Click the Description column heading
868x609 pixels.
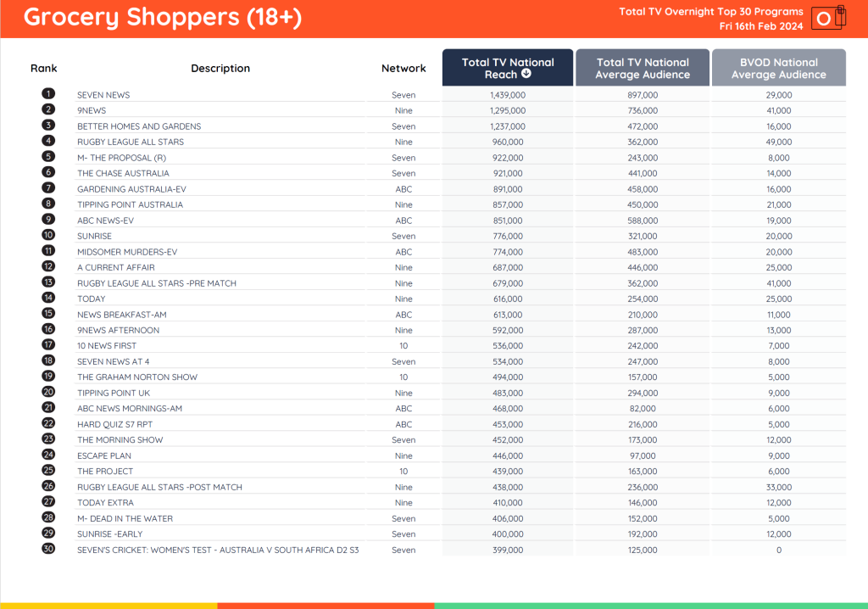220,68
